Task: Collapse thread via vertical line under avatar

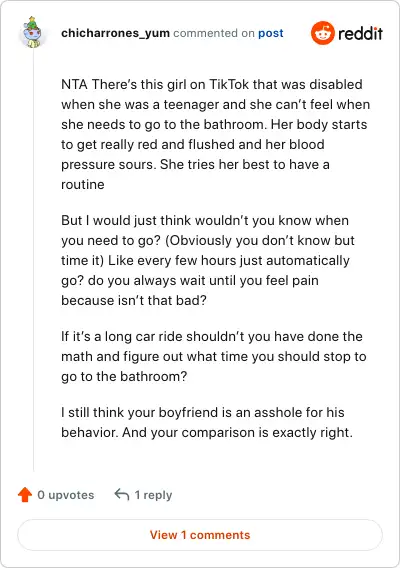Action: [x=33, y=259]
